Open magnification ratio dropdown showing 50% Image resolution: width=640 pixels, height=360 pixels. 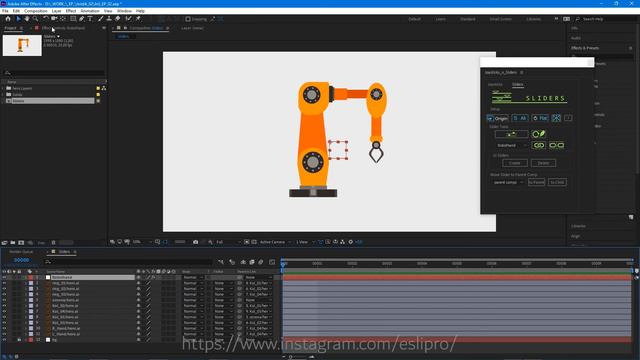[x=142, y=242]
